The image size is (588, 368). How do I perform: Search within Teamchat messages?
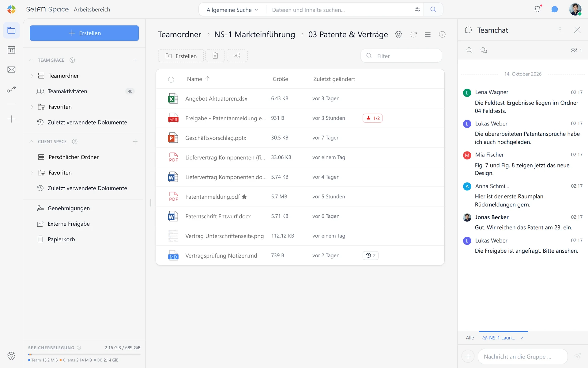tap(469, 50)
